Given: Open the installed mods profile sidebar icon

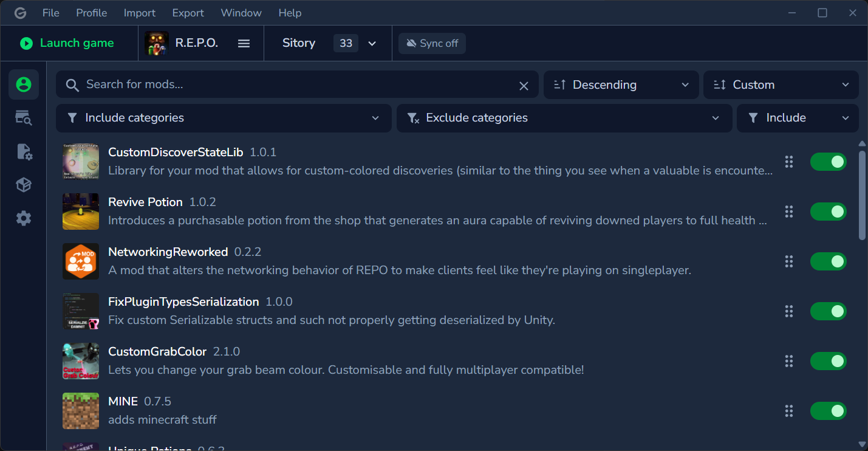Looking at the screenshot, I should click(24, 84).
